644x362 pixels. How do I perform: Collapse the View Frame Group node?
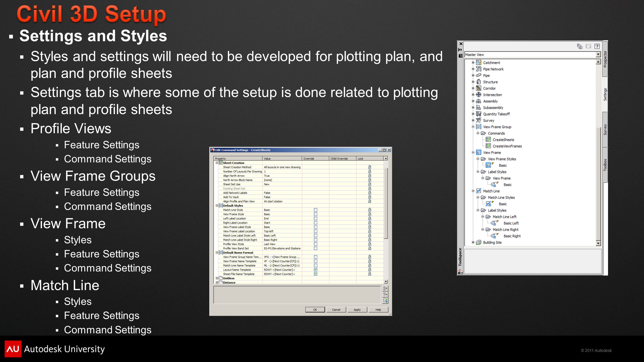(x=473, y=127)
